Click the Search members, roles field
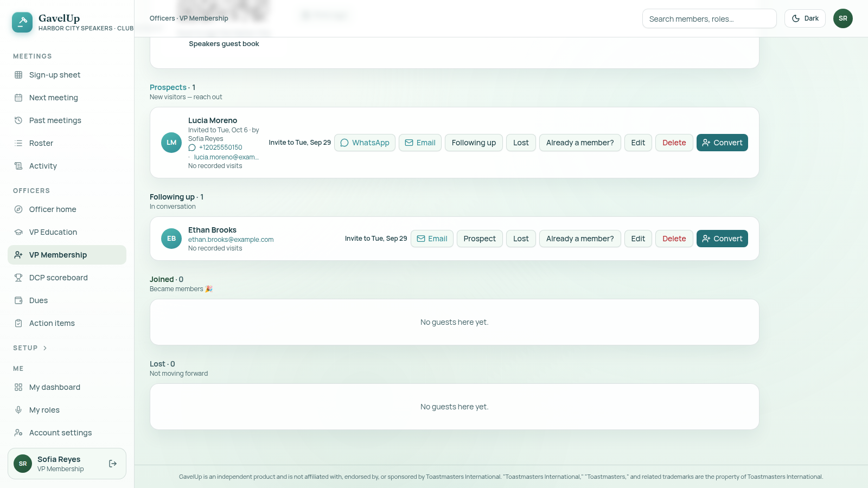 709,18
